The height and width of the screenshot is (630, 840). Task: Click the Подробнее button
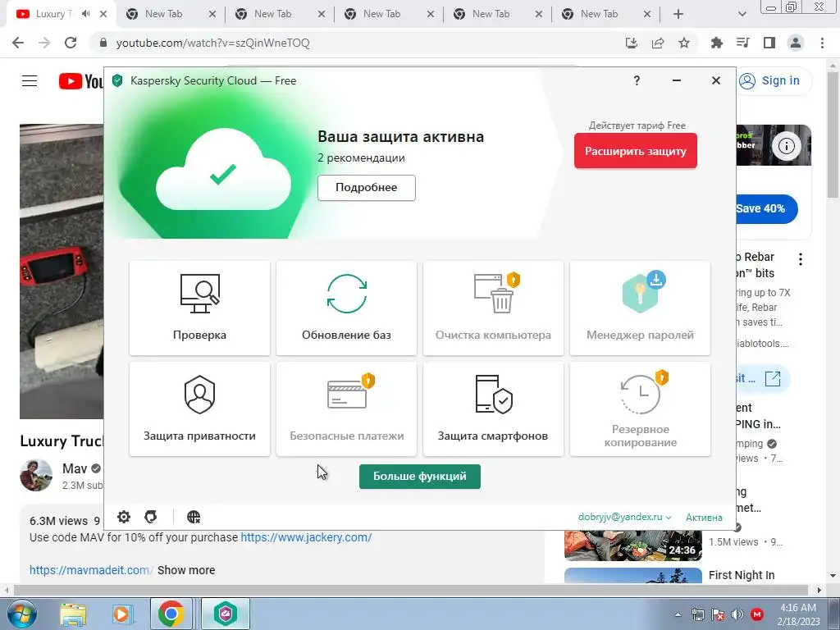tap(367, 188)
